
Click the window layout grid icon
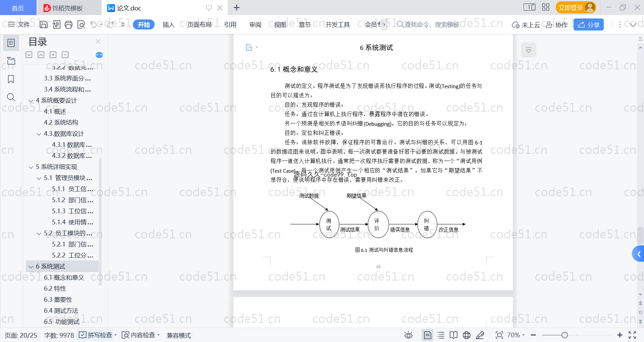click(546, 7)
